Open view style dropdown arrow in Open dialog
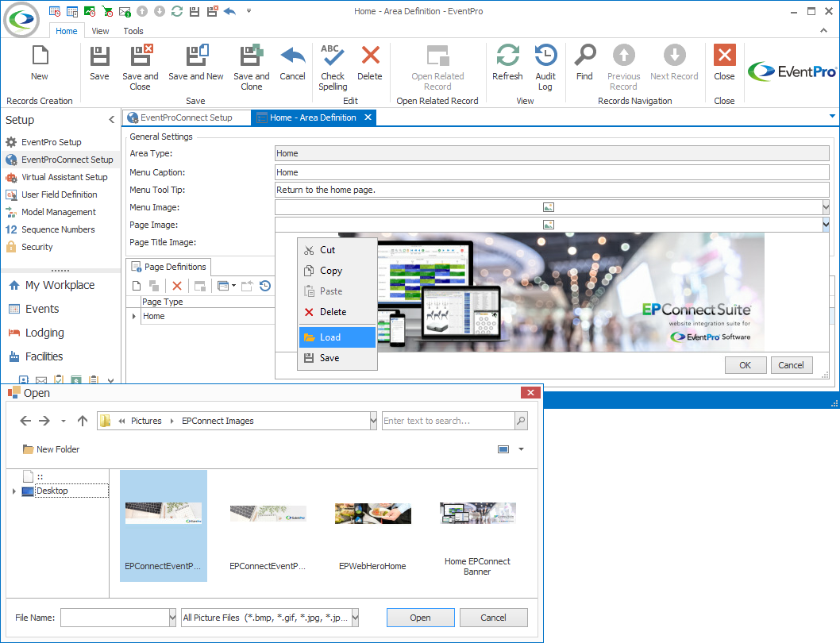The height and width of the screenshot is (643, 840). (x=521, y=449)
